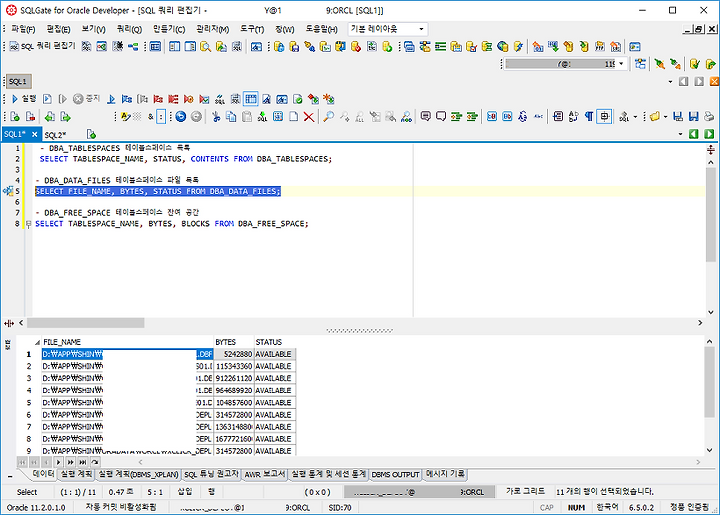The height and width of the screenshot is (515, 720).
Task: Click the refresh button in result navigator
Action: [x=95, y=462]
